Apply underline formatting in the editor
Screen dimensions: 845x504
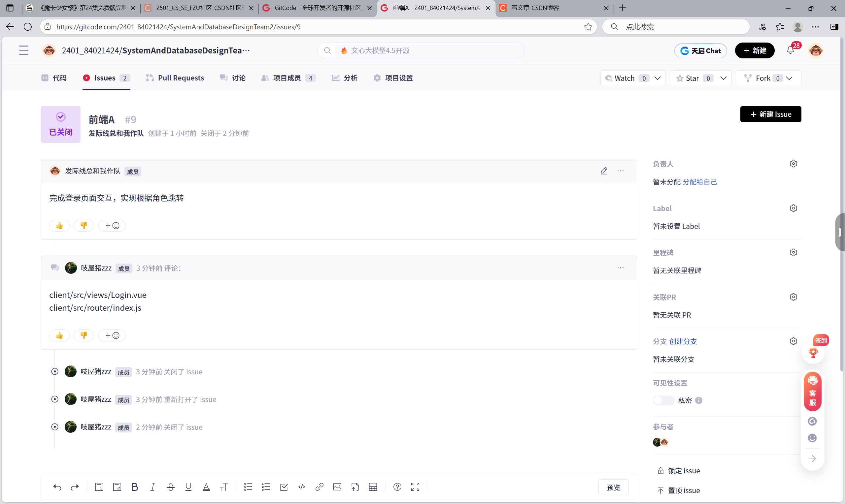188,487
